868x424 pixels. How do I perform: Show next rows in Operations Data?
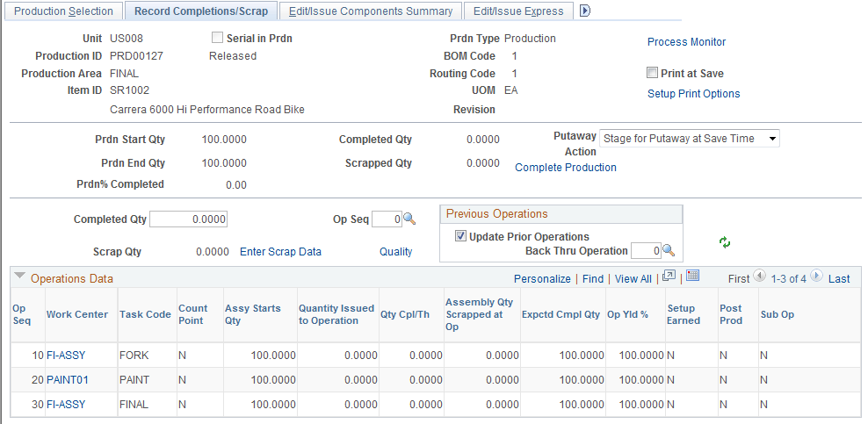pos(816,276)
